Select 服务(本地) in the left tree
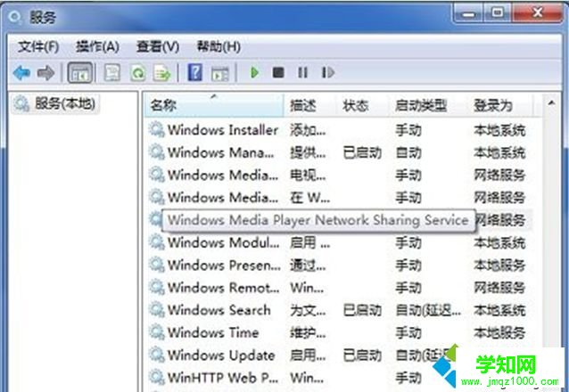The height and width of the screenshot is (392, 569). pos(55,104)
